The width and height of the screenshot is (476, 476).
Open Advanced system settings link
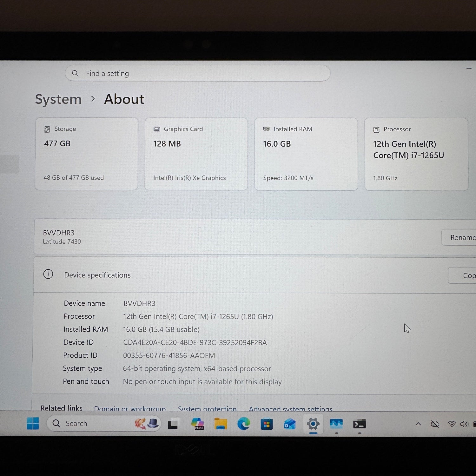[x=291, y=408]
